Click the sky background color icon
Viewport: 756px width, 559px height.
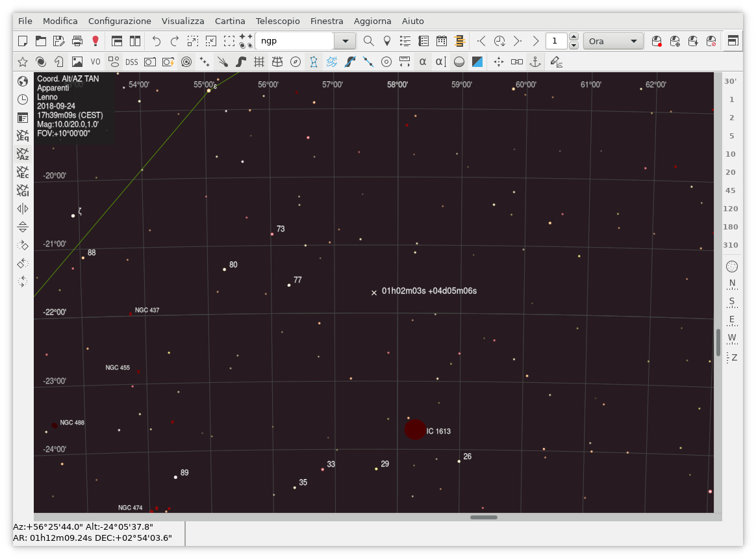pos(477,62)
